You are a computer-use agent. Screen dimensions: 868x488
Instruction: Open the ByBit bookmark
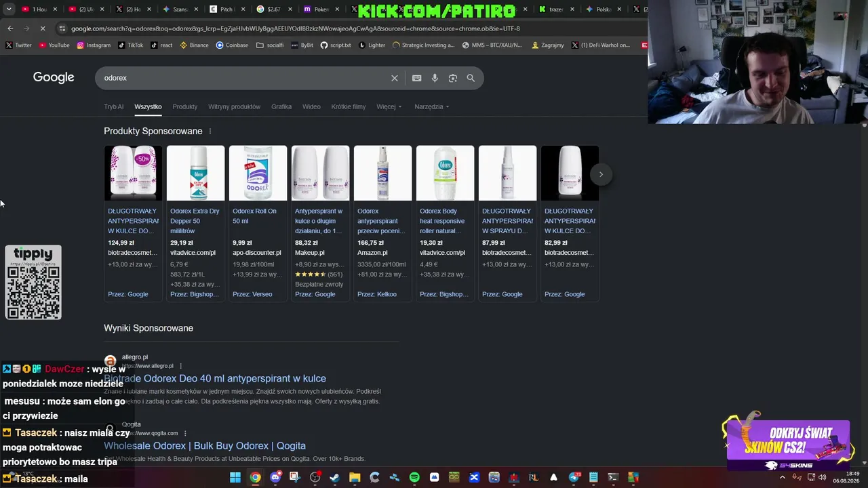(x=302, y=45)
